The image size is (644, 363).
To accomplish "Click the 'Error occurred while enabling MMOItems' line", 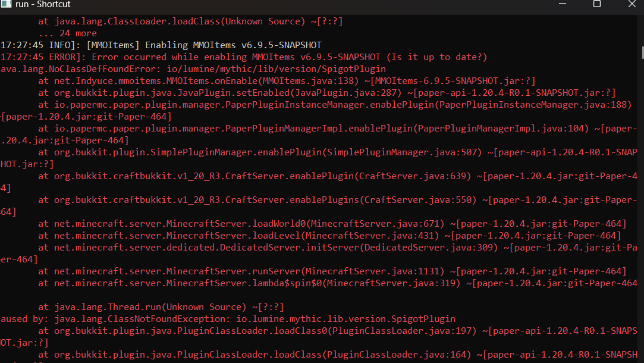I will pos(244,57).
